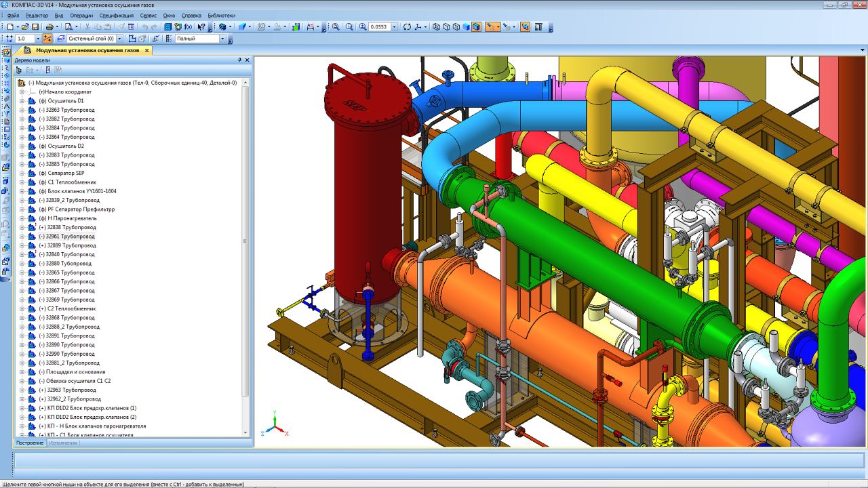The image size is (868, 488).
Task: Open the Спецификация menu
Action: tap(116, 15)
